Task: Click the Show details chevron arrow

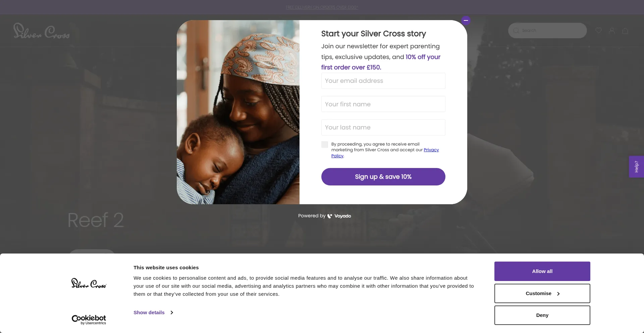Action: click(172, 313)
